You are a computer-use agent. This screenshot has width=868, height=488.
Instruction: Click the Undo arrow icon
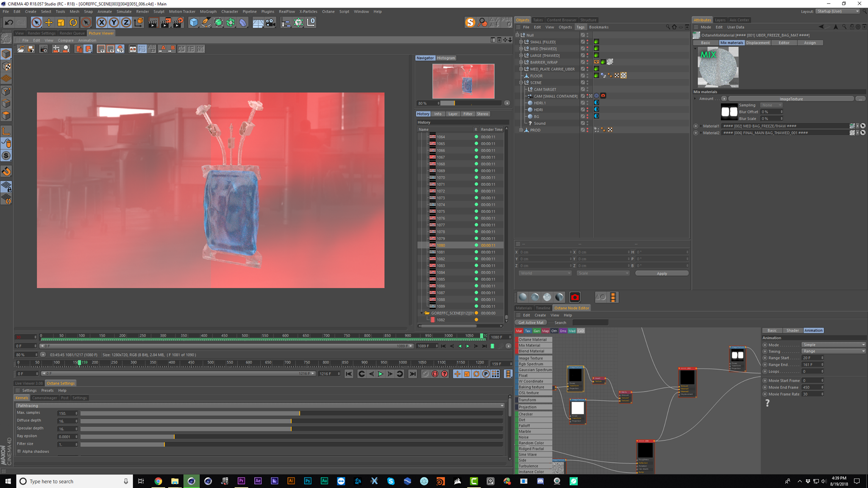9,22
